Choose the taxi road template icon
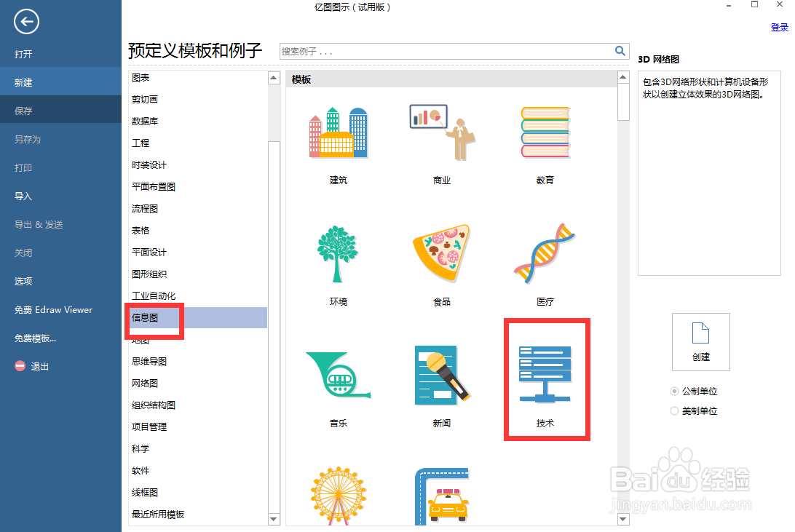 pos(442,496)
